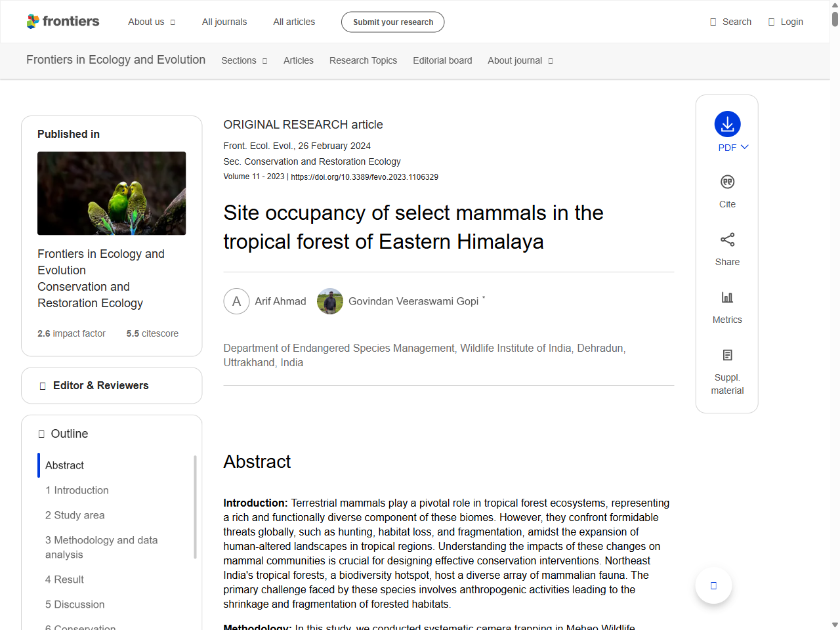Screen dimensions: 840x630
Task: Open the article DOI link
Action: [365, 177]
